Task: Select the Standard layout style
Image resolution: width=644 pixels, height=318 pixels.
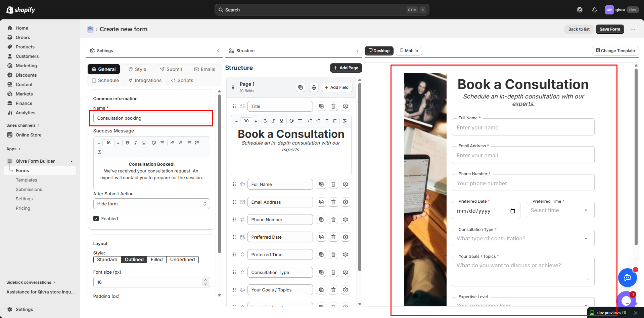Action: pos(107,260)
